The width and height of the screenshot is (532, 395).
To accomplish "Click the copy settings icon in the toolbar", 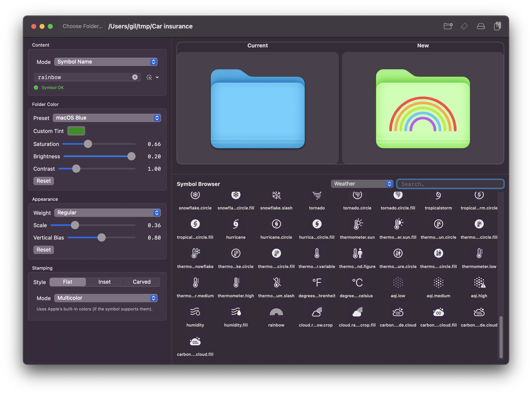I will [497, 26].
